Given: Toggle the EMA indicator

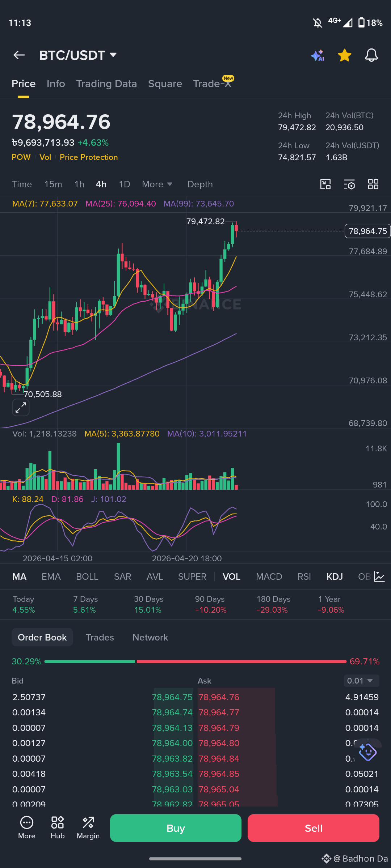Looking at the screenshot, I should pyautogui.click(x=51, y=576).
